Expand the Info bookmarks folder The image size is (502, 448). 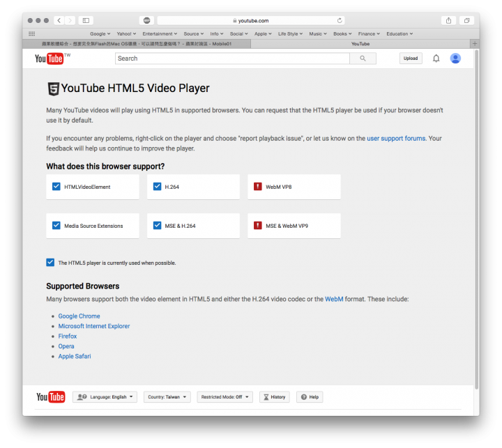tap(216, 33)
